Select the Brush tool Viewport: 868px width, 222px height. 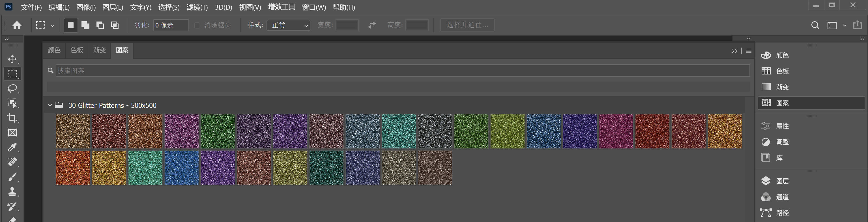(x=12, y=177)
